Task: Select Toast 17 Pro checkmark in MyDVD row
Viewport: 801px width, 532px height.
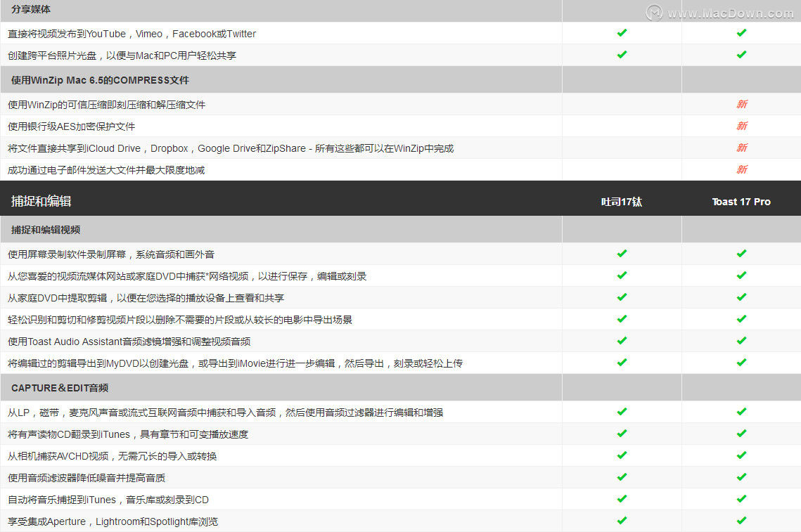Action: tap(742, 363)
